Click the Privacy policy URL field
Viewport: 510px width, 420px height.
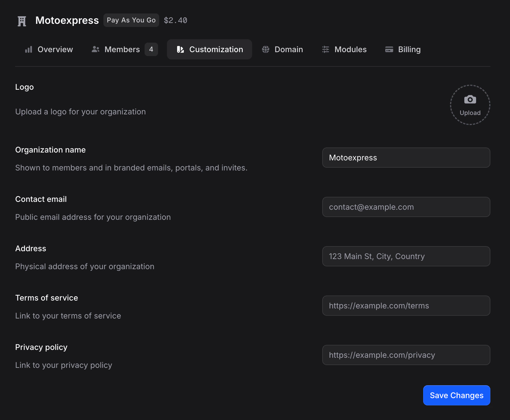406,355
